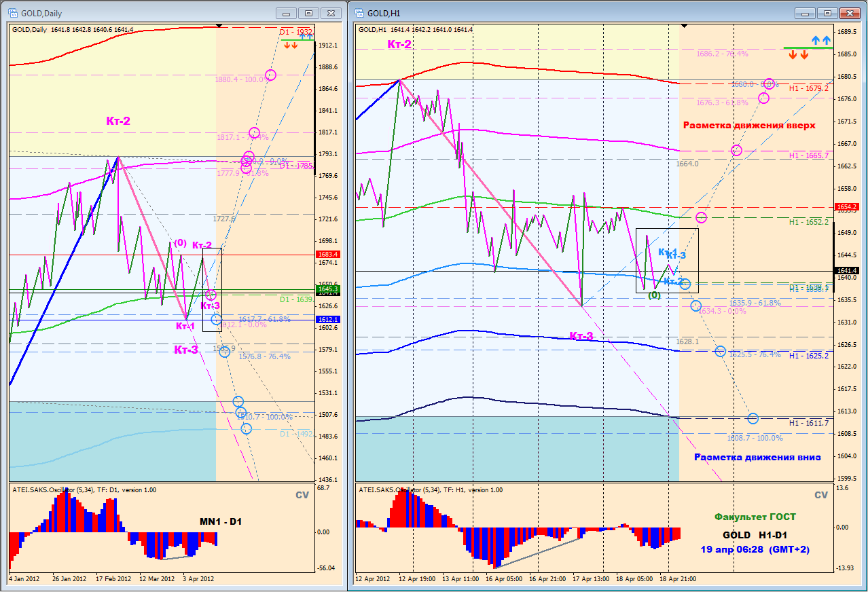The width and height of the screenshot is (868, 592).
Task: Select '1664.0' price label on H1 chart
Action: pos(687,164)
